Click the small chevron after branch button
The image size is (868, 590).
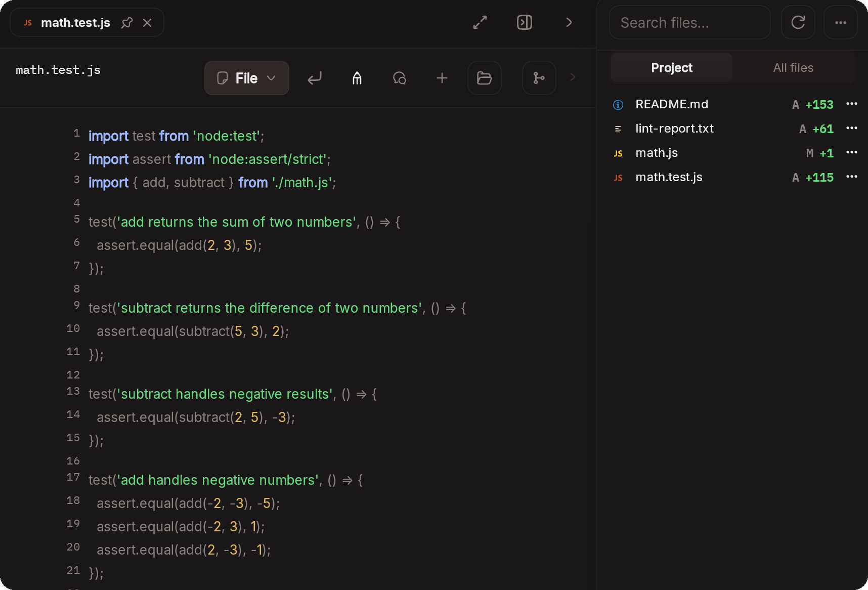573,77
